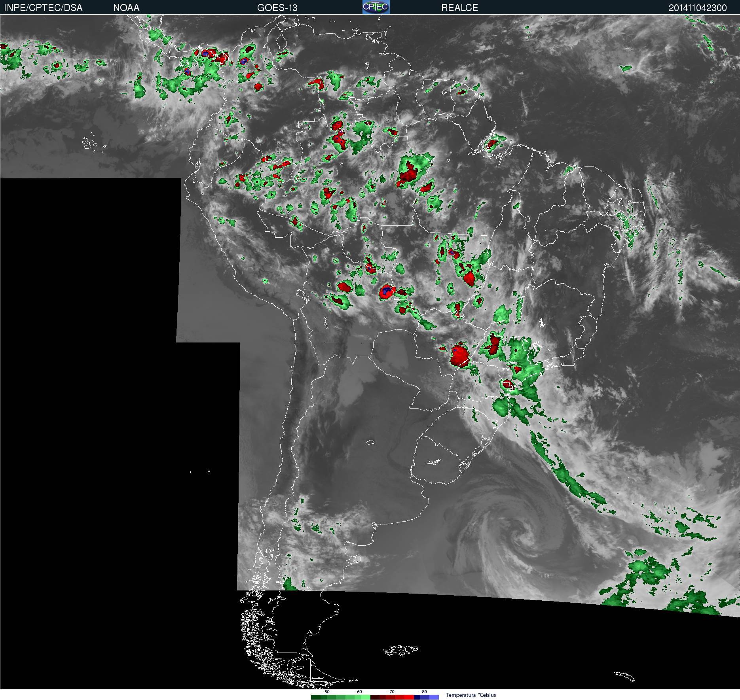Screen dimensions: 740x700
Task: Click the -80 label on the temperature scale
Action: 423,692
